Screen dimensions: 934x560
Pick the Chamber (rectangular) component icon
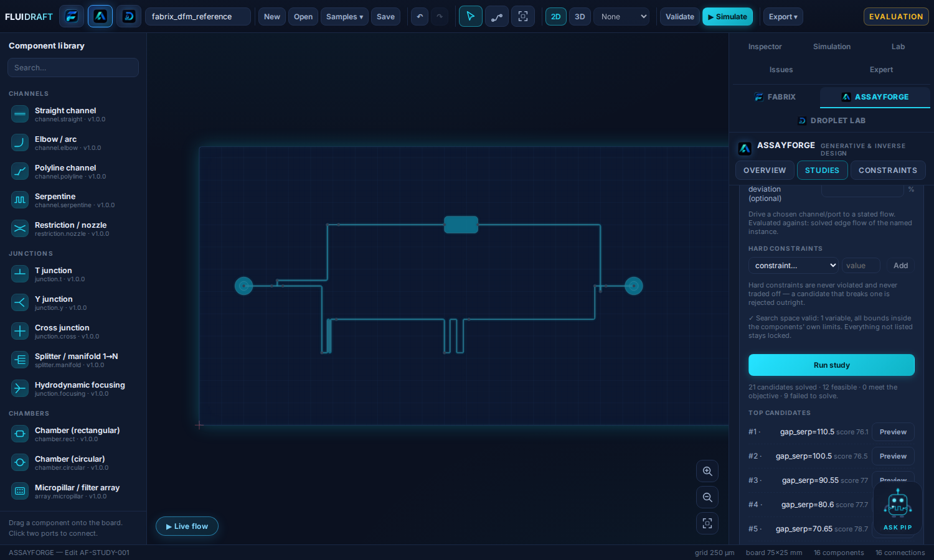pyautogui.click(x=20, y=434)
